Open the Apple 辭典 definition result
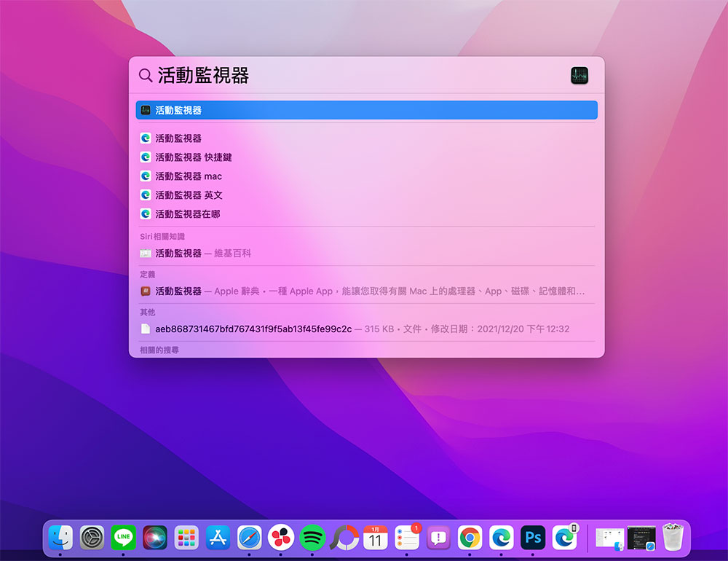 pyautogui.click(x=366, y=291)
